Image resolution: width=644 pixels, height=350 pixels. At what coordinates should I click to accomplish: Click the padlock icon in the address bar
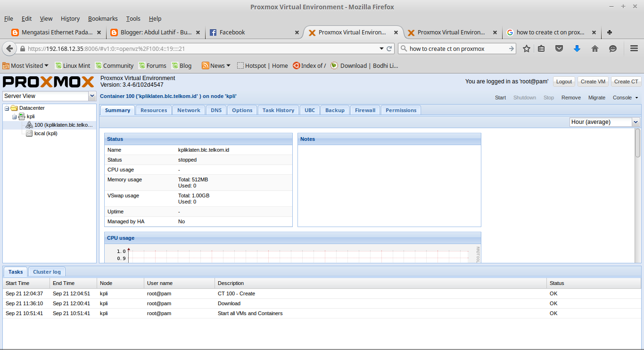pyautogui.click(x=22, y=49)
